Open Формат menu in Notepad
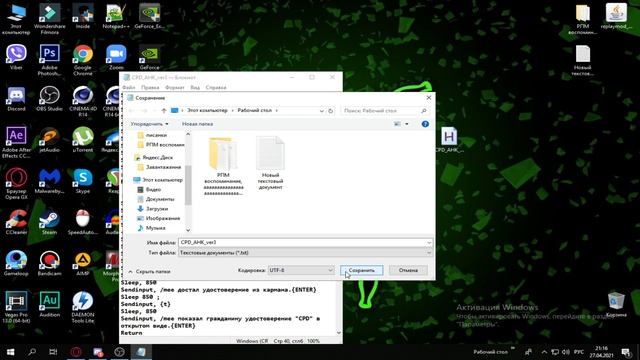Image resolution: width=640 pixels, height=360 pixels. point(175,87)
